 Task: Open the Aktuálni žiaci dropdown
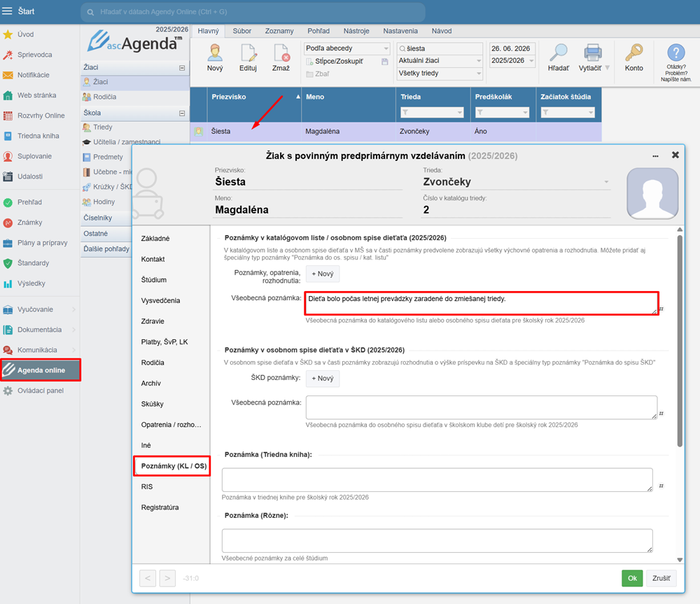(x=440, y=61)
